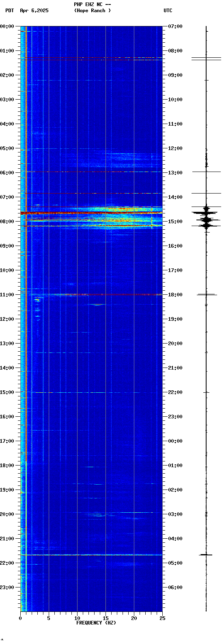224x644 pixels.
Task: Click the frequency tick label '15'
Action: [106, 618]
